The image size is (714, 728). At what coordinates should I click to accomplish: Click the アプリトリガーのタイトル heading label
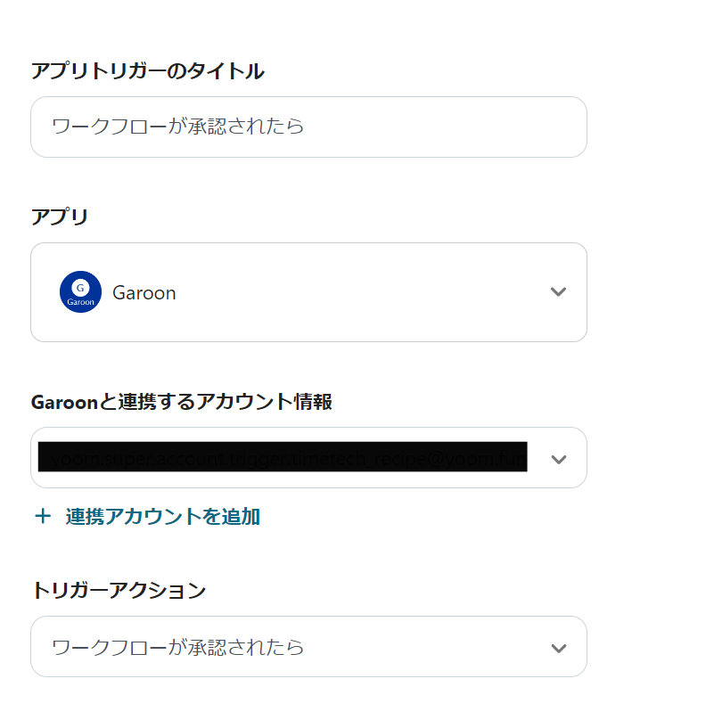pyautogui.click(x=147, y=71)
